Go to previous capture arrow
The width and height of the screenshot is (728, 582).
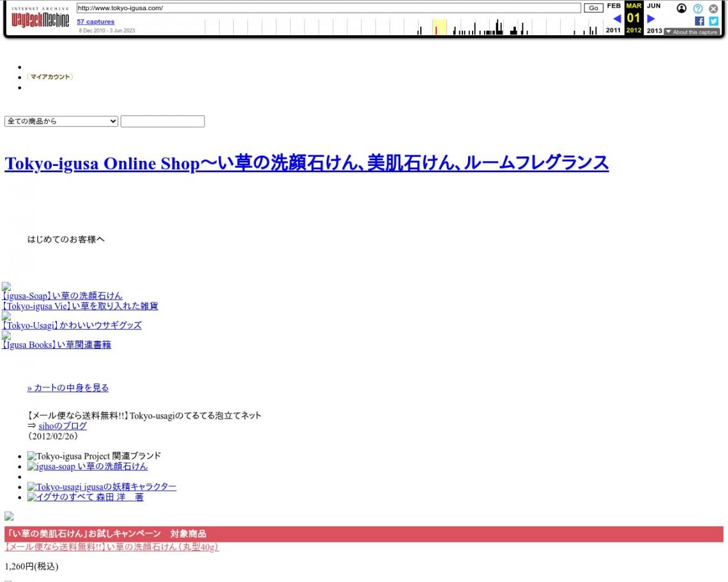click(617, 19)
